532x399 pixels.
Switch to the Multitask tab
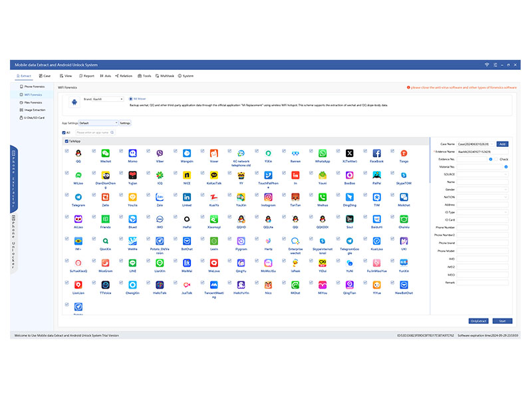tap(165, 76)
